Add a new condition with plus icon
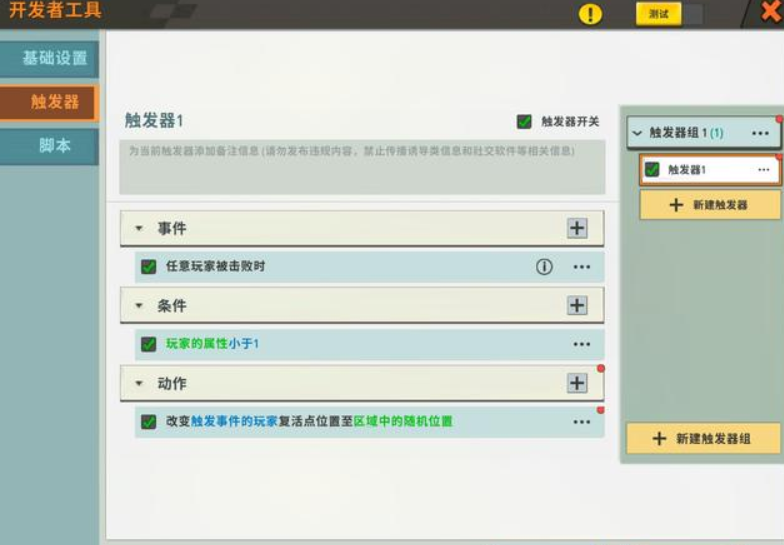The height and width of the screenshot is (545, 784). tap(577, 305)
